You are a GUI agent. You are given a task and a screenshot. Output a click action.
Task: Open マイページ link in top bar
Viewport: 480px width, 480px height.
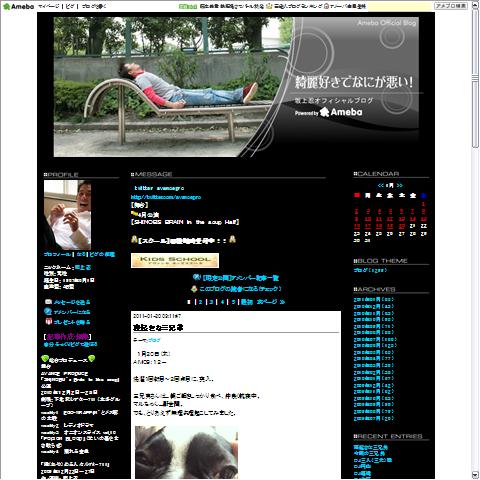(49, 6)
